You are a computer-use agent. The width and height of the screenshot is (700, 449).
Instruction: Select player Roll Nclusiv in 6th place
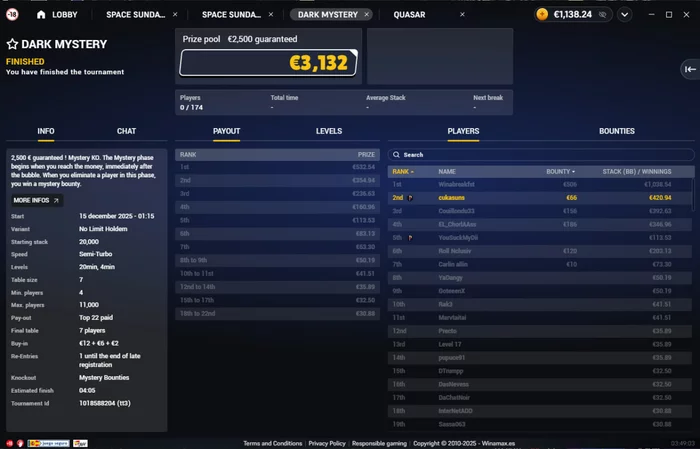[541, 251]
